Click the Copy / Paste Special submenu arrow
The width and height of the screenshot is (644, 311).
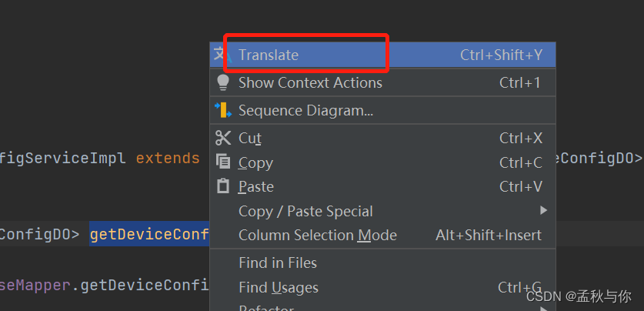coord(543,210)
